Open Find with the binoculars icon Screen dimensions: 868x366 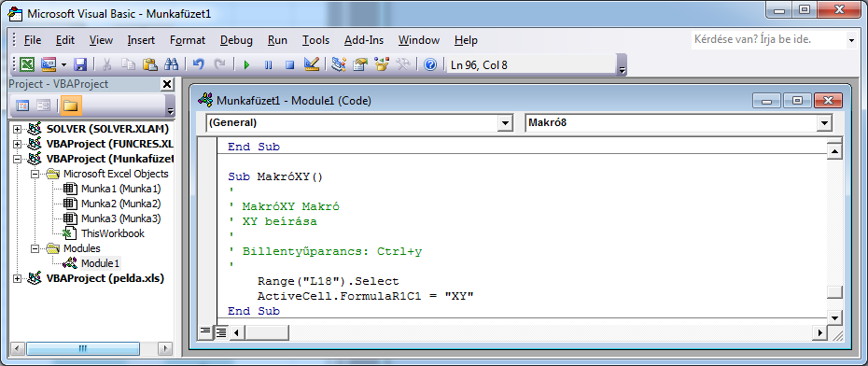(171, 64)
